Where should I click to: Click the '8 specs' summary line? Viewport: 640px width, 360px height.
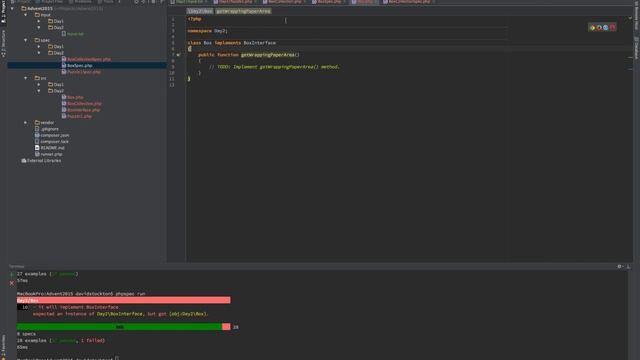pyautogui.click(x=26, y=334)
